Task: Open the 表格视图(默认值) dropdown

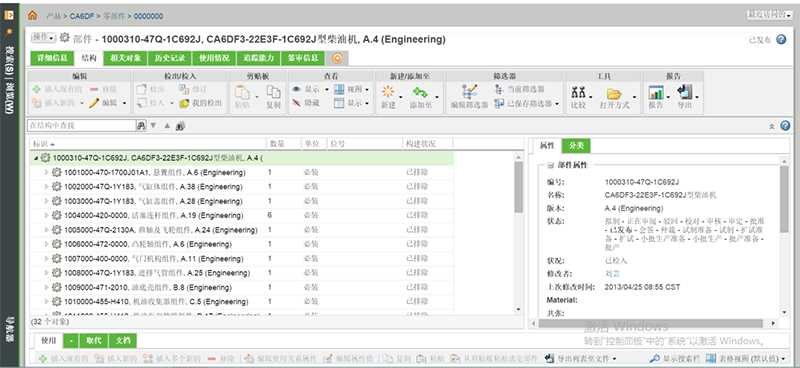Action: click(746, 359)
